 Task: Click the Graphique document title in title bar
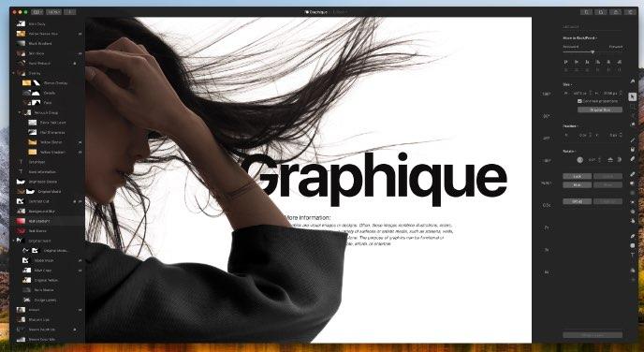318,12
